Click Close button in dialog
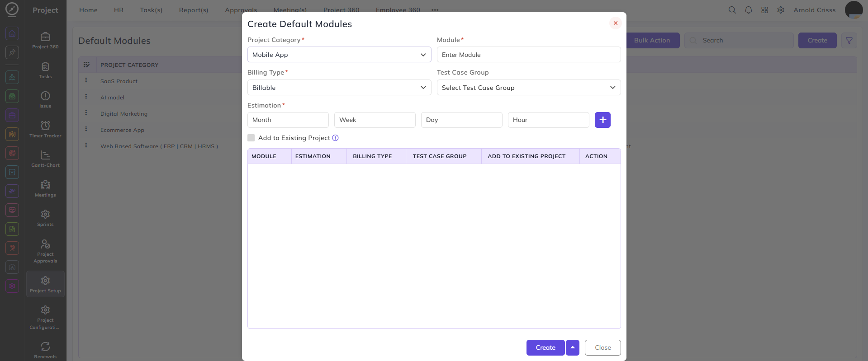The image size is (868, 361). (603, 347)
